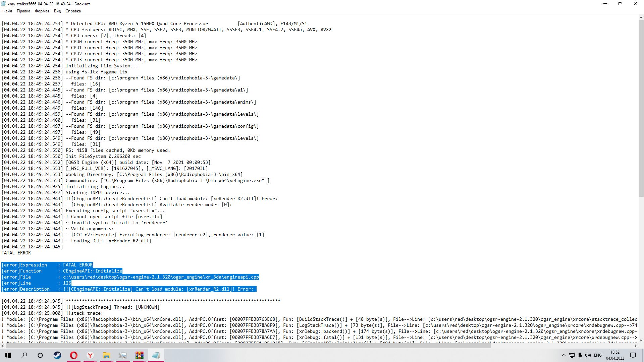The height and width of the screenshot is (362, 644).
Task: Click the xrRender_R2.dll error description line
Action: 129,289
